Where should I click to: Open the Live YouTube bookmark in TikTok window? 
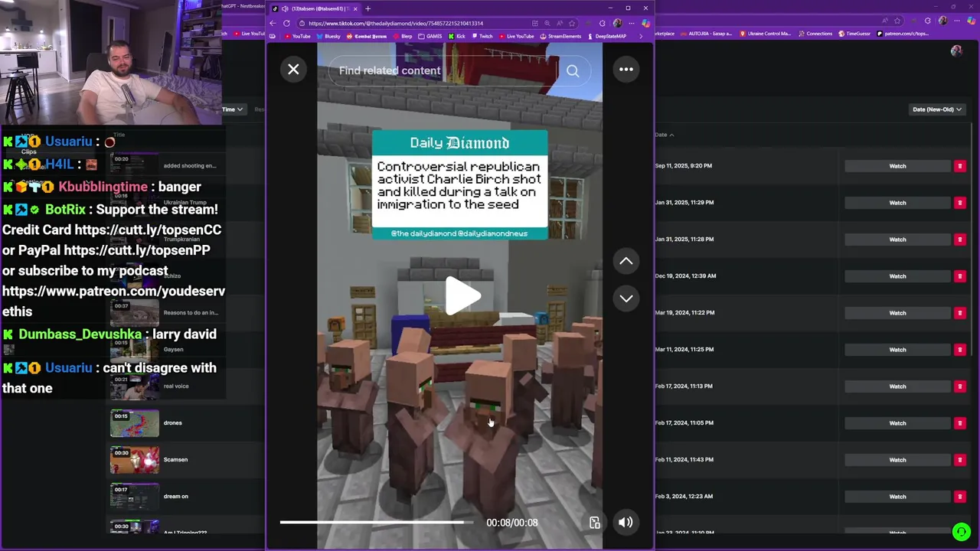point(517,36)
